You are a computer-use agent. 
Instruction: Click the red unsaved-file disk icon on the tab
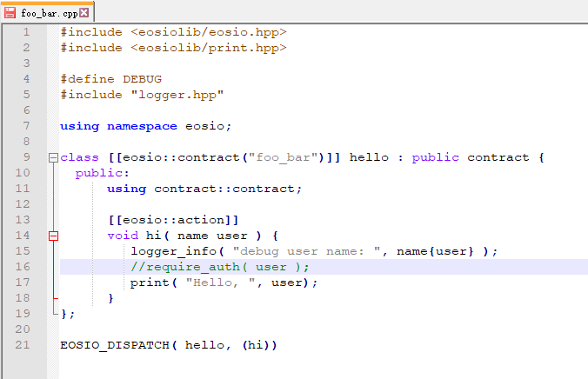click(x=10, y=13)
